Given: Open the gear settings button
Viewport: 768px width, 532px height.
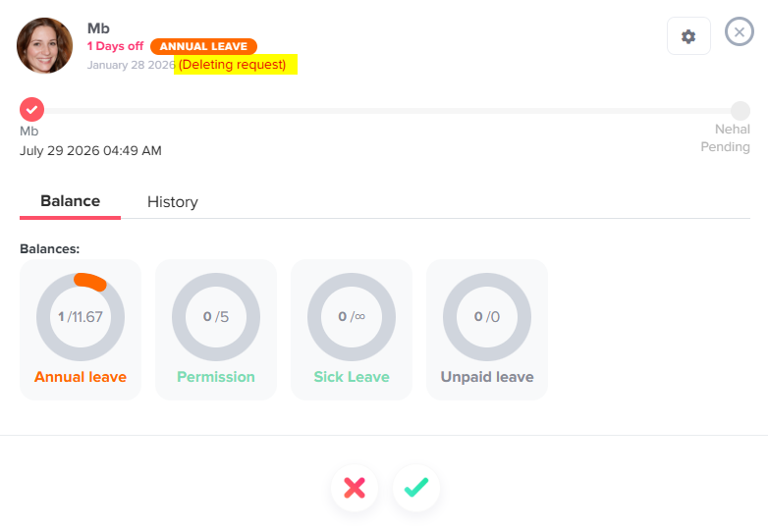Looking at the screenshot, I should click(688, 36).
